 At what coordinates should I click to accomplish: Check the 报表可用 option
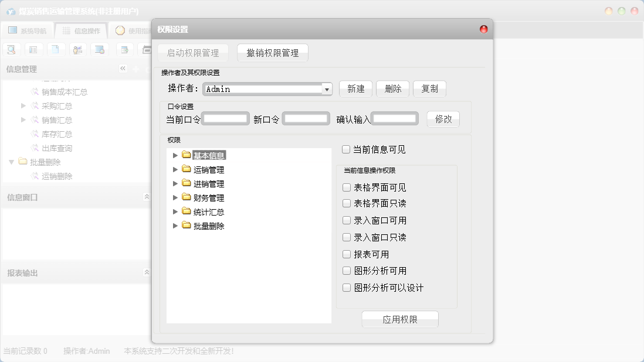pos(347,254)
